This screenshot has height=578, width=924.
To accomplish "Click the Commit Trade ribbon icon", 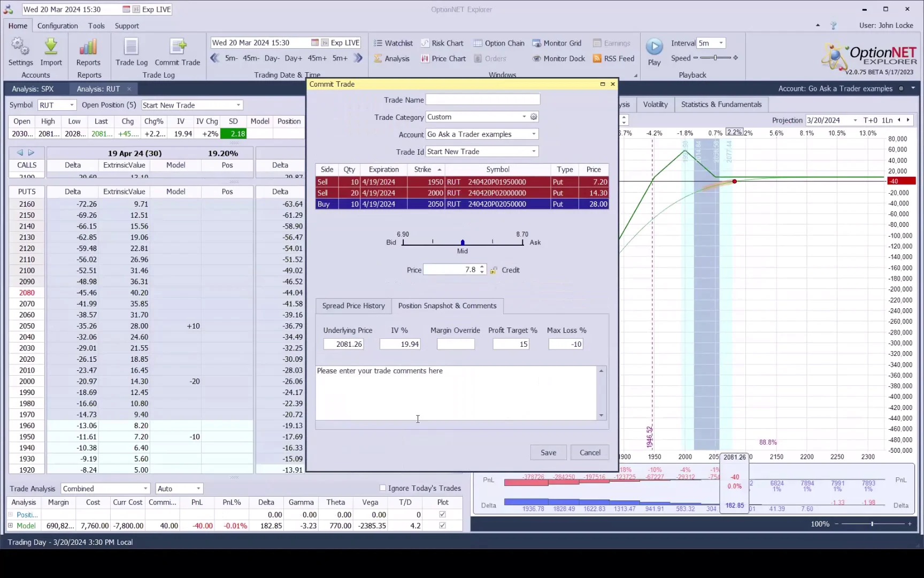I will 178,52.
